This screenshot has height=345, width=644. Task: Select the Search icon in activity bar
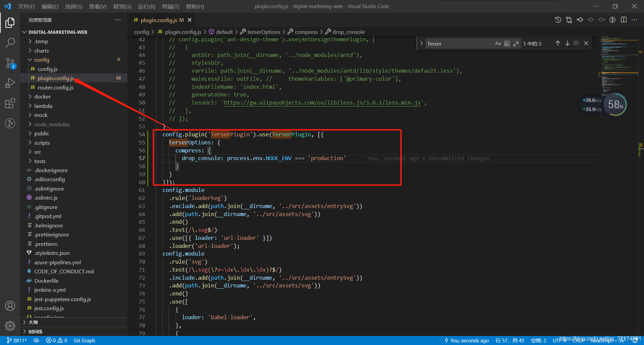[10, 43]
